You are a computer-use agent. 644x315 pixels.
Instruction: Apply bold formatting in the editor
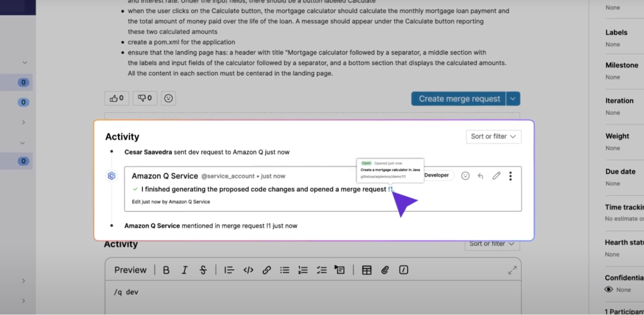(166, 270)
